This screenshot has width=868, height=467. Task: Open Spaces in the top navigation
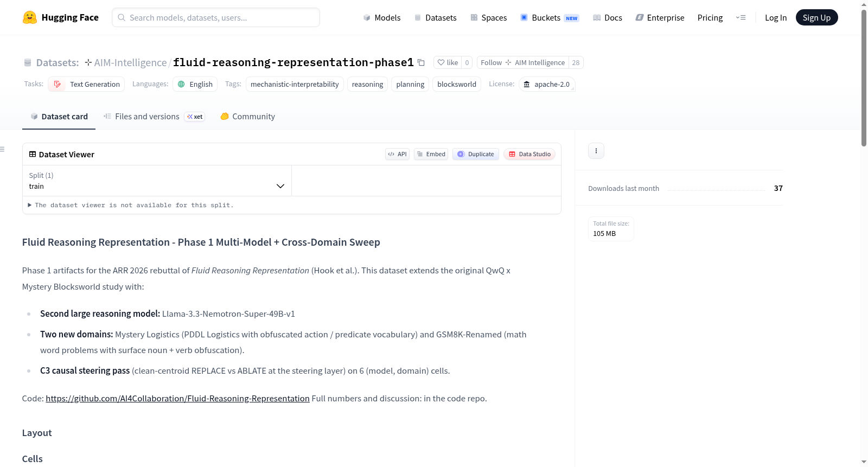(488, 17)
